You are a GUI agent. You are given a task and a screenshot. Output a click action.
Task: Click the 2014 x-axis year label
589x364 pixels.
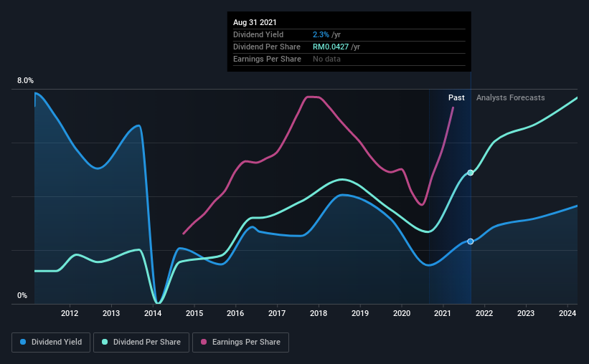(x=153, y=313)
